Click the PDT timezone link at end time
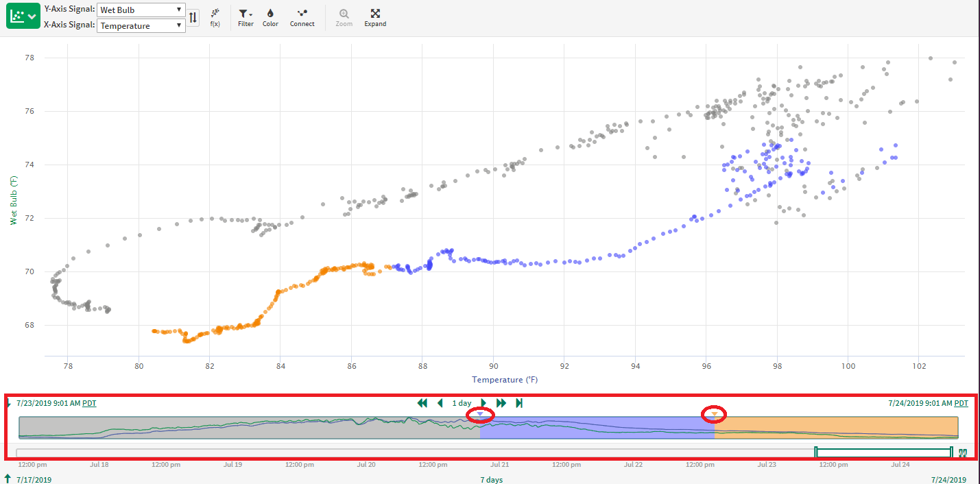The width and height of the screenshot is (980, 484). tap(961, 403)
